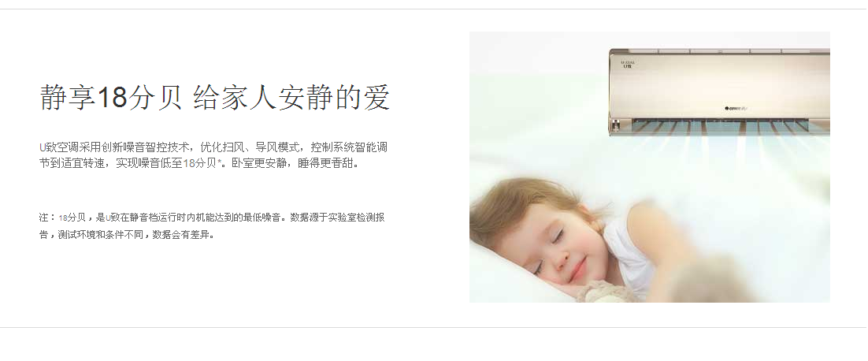Click the Gree logo on the air conditioner
Viewport: 868px width, 361px height.
pos(736,109)
